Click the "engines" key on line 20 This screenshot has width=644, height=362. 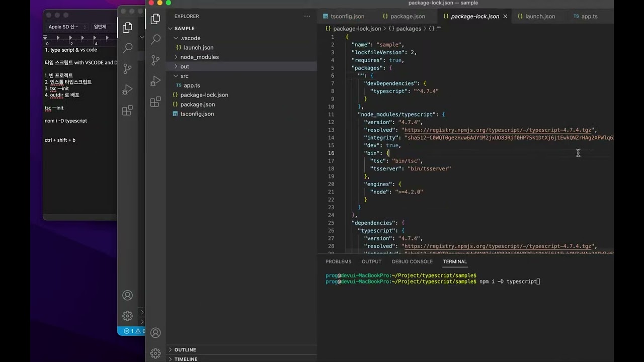[378, 184]
